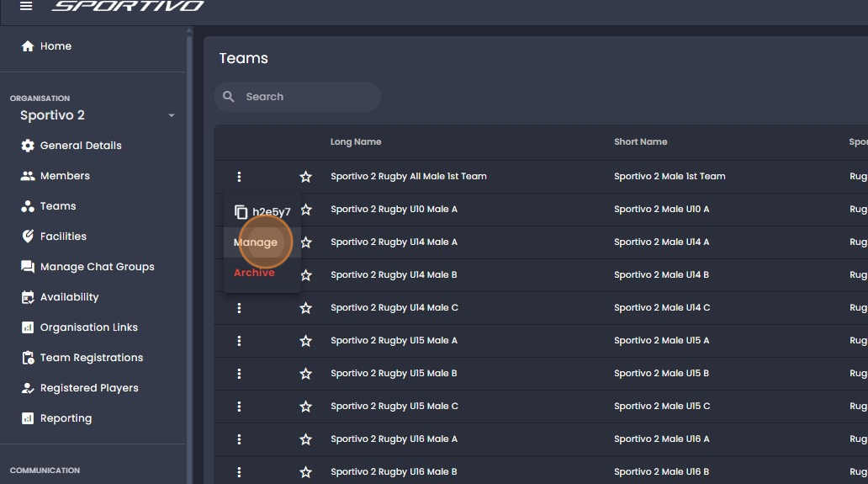The image size is (868, 484).
Task: Open options for U15 Male C row
Action: pos(239,407)
